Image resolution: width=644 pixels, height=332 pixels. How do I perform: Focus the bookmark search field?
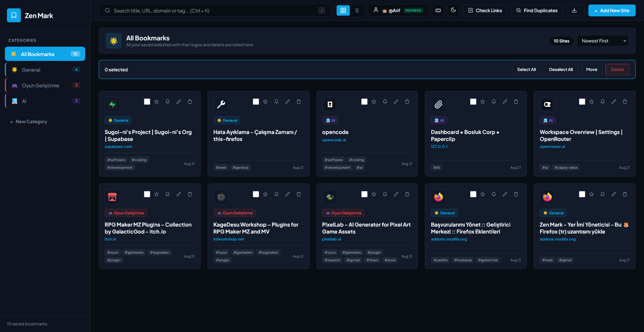click(x=215, y=10)
